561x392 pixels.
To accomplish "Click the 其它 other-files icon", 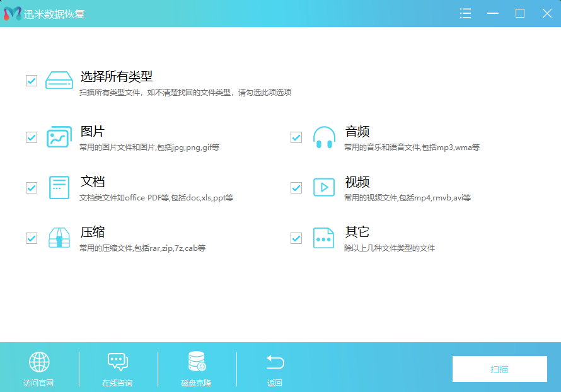I will (323, 238).
